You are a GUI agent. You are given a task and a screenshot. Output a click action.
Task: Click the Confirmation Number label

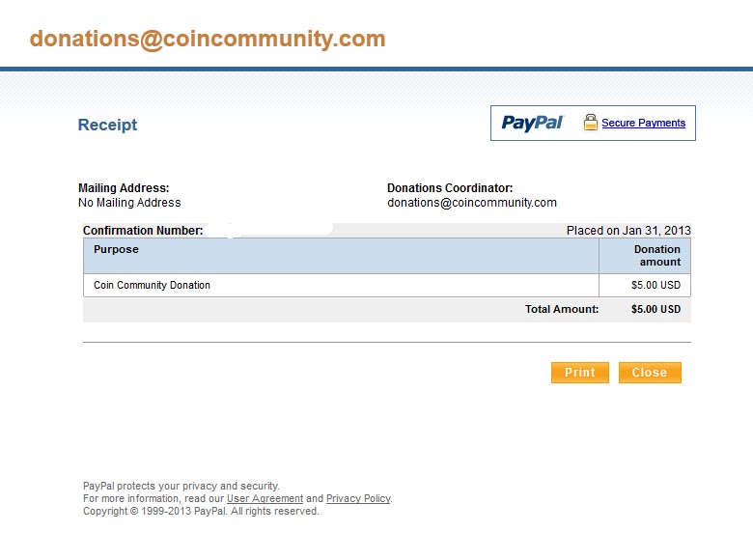(143, 231)
